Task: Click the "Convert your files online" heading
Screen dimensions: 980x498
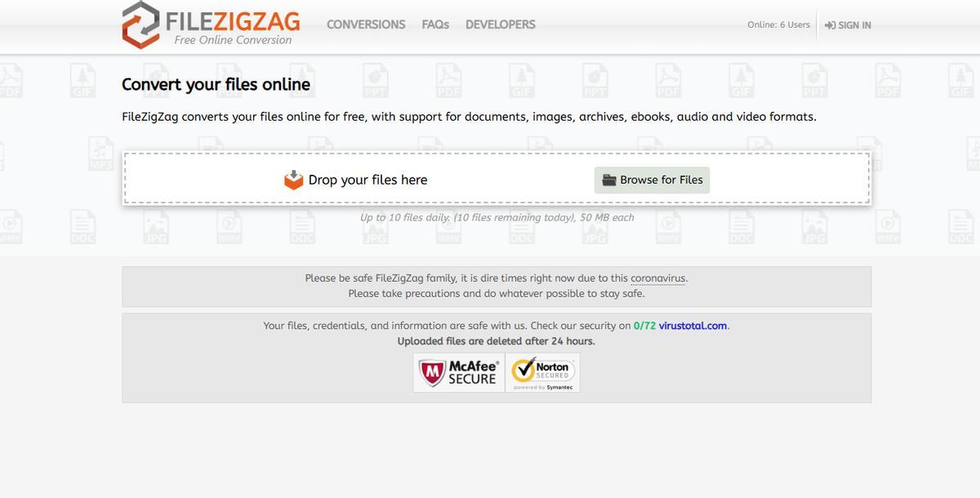Action: click(x=216, y=84)
